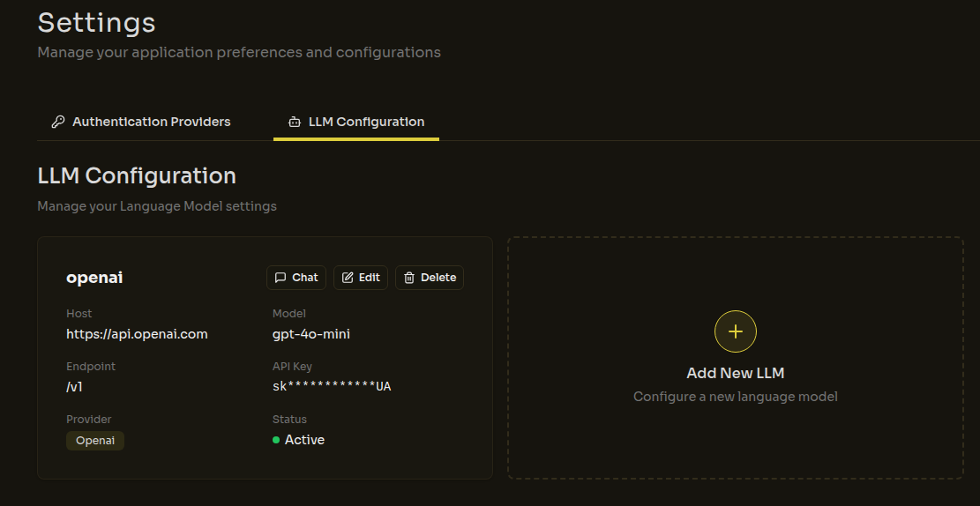Click the Add New LLM label
This screenshot has width=980, height=506.
735,373
